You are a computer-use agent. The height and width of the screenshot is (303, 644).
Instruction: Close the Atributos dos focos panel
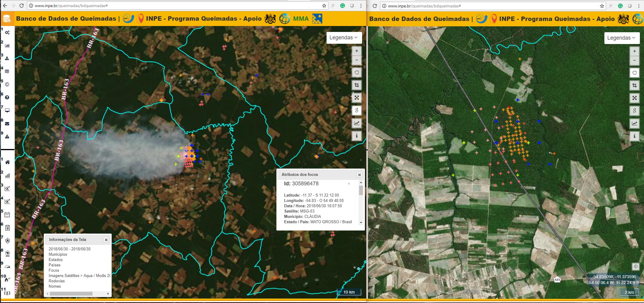(359, 175)
